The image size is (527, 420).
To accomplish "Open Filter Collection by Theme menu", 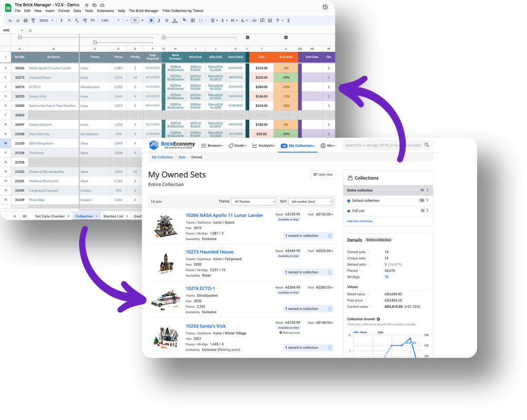I will pyautogui.click(x=183, y=11).
